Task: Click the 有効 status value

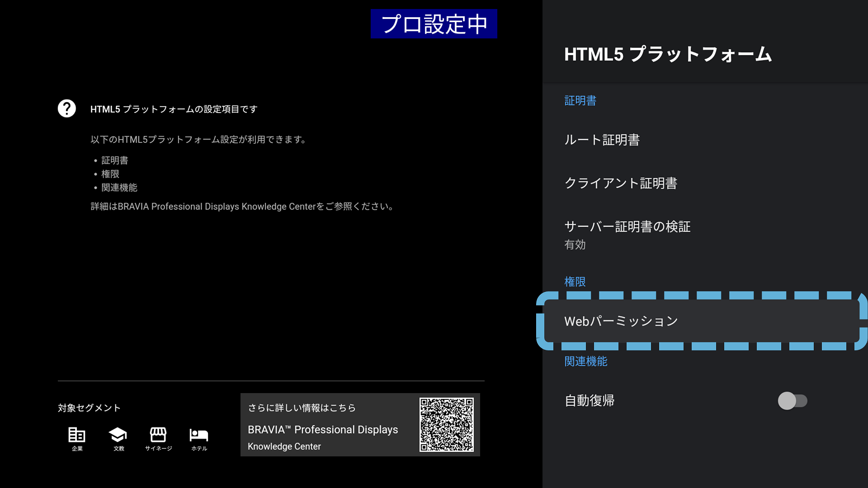Action: click(575, 245)
